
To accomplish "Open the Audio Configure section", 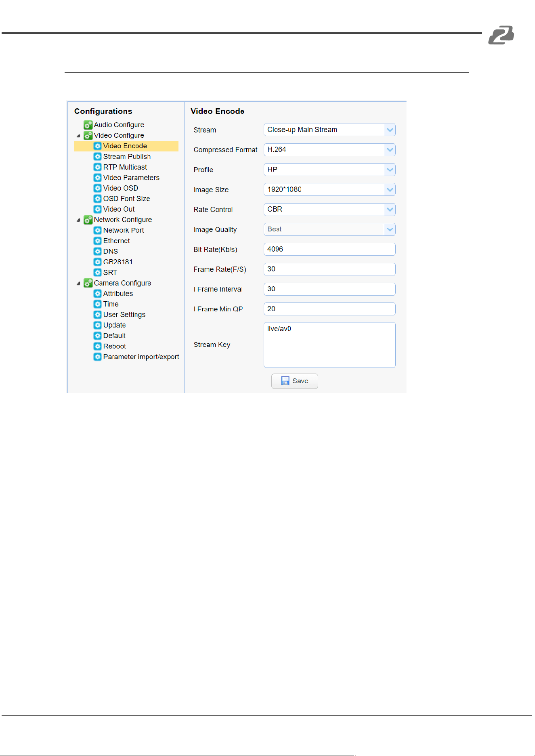I will tap(119, 125).
